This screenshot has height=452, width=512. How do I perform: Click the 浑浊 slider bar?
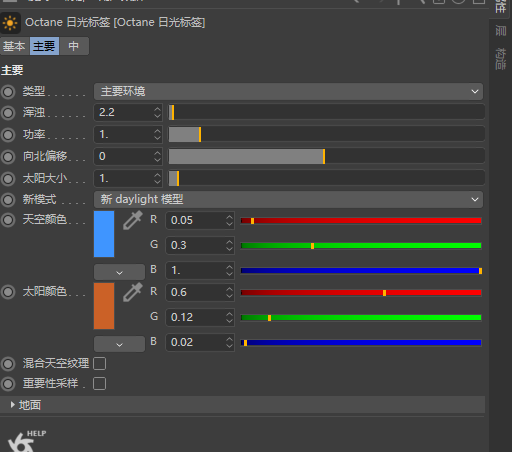[x=327, y=112]
